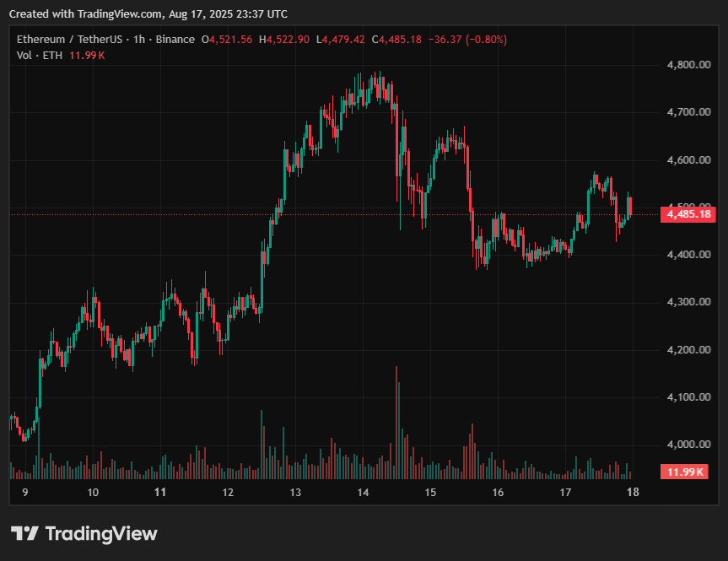The image size is (728, 561).
Task: Click the 1h interval label
Action: tap(139, 40)
